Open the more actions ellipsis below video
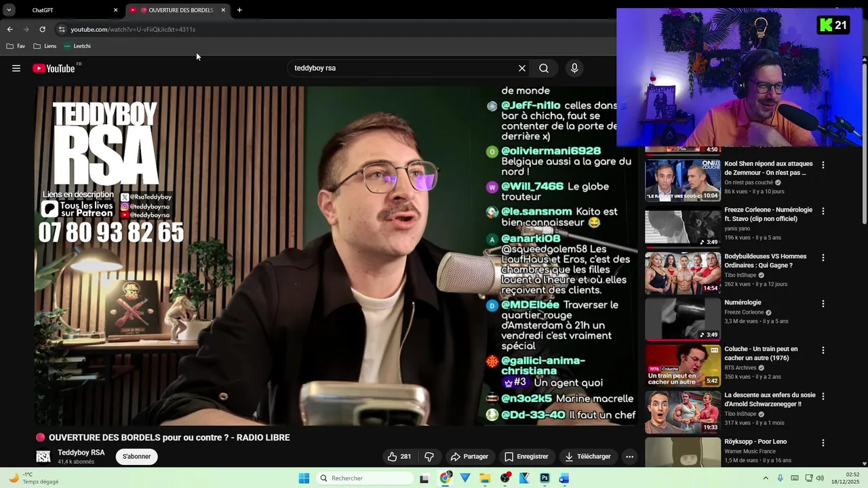The image size is (868, 488). coord(629,457)
